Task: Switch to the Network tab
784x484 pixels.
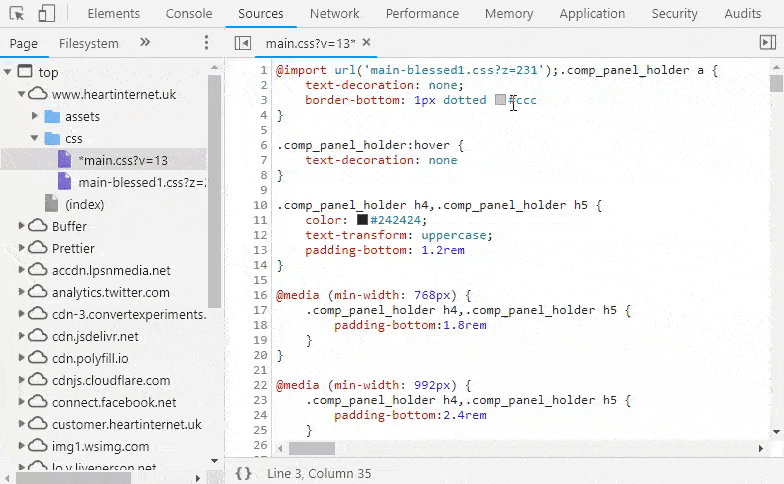Action: pos(334,14)
